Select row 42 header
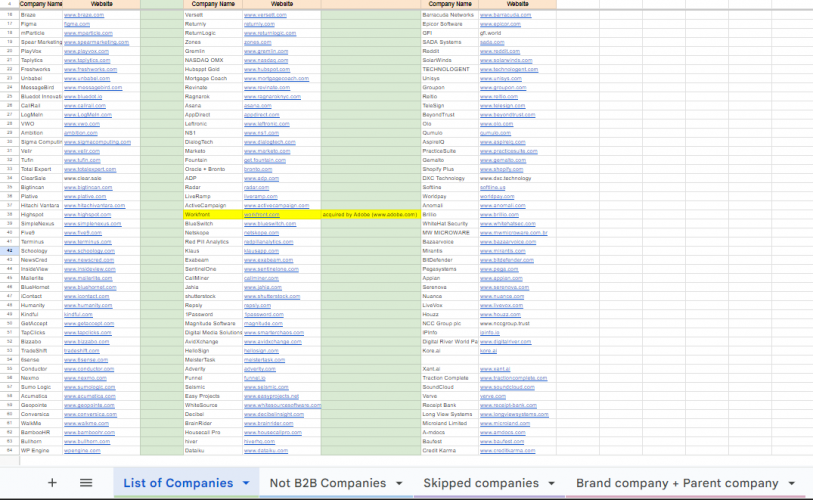Image resolution: width=813 pixels, height=500 pixels. (9, 251)
